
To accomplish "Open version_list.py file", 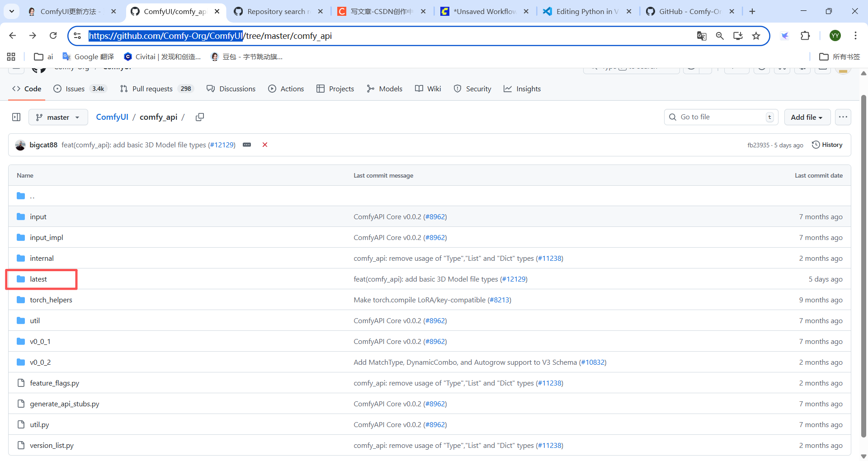I will click(x=52, y=445).
